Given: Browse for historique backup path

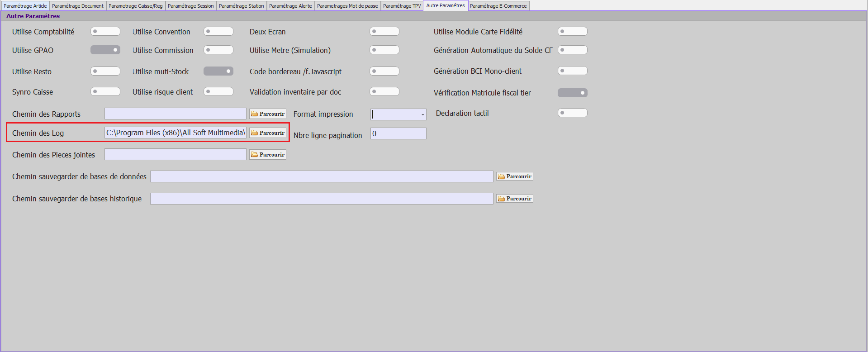Looking at the screenshot, I should (515, 199).
